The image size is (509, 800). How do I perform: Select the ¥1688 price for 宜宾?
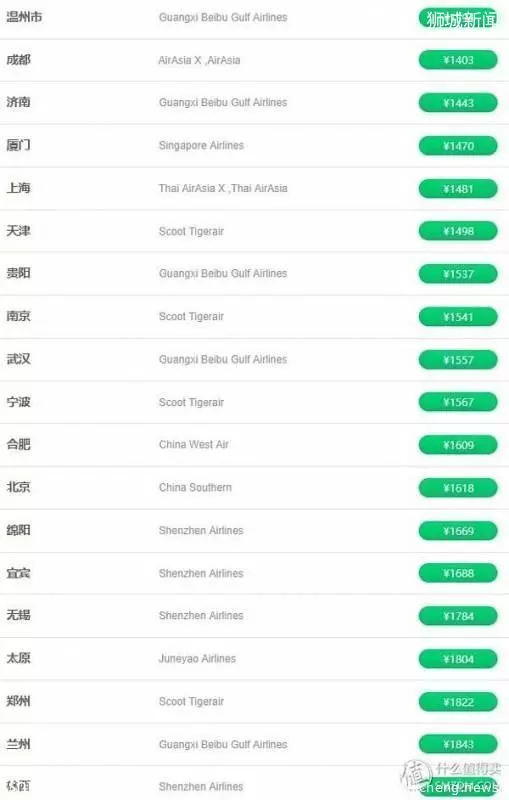(x=458, y=573)
